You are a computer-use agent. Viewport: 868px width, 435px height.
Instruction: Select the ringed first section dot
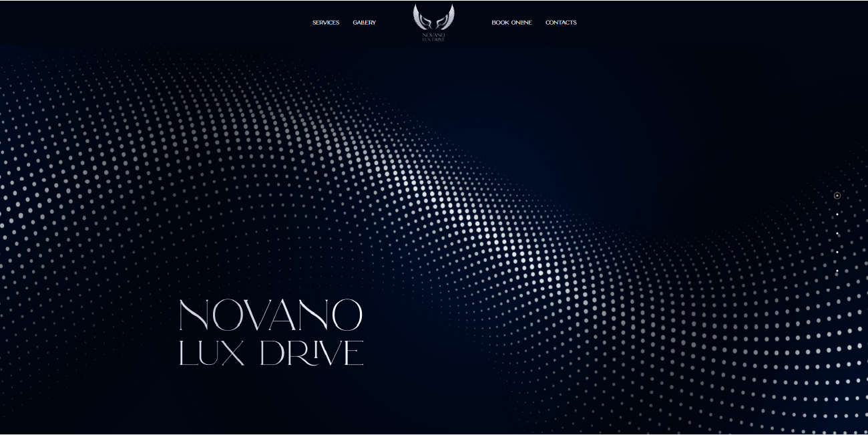point(837,196)
